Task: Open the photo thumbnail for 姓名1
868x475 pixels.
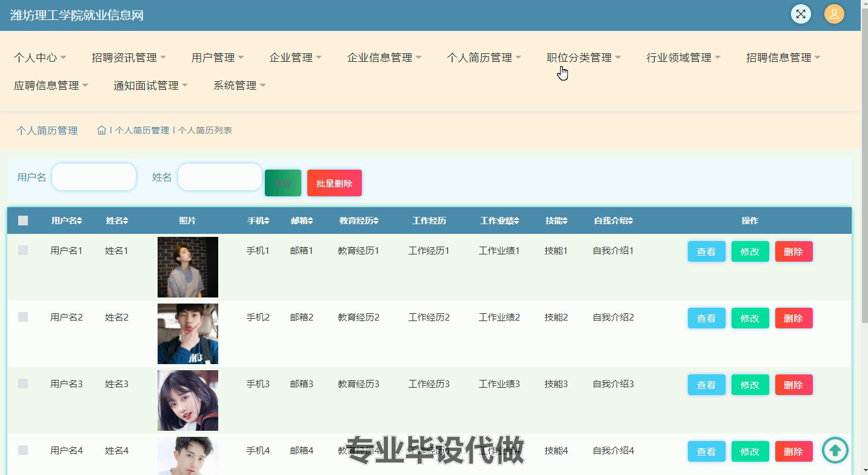Action: pyautogui.click(x=188, y=267)
